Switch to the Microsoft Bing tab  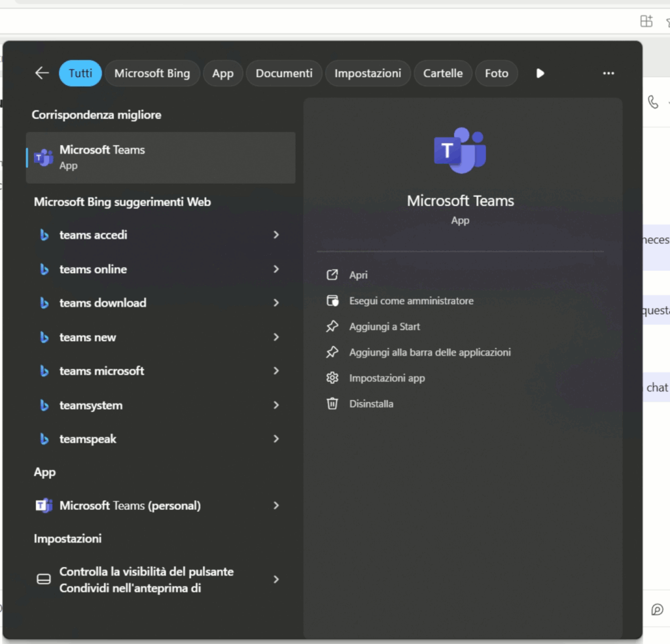(152, 73)
